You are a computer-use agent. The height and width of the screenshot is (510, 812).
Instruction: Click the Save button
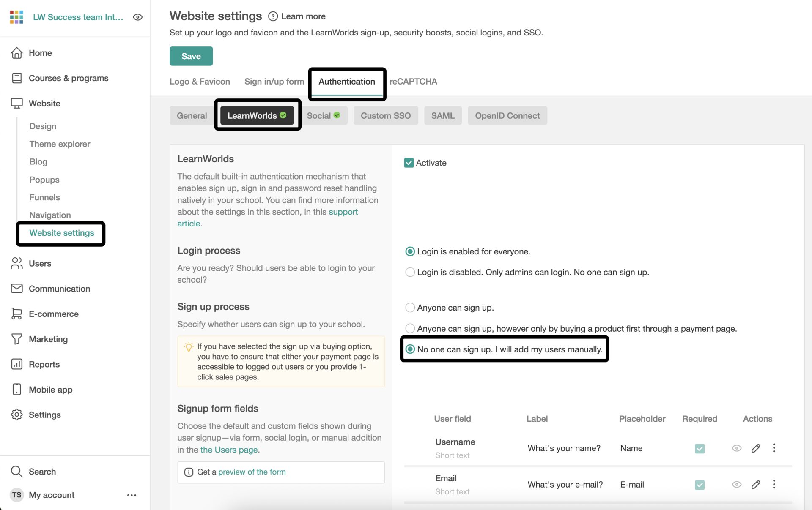(191, 56)
